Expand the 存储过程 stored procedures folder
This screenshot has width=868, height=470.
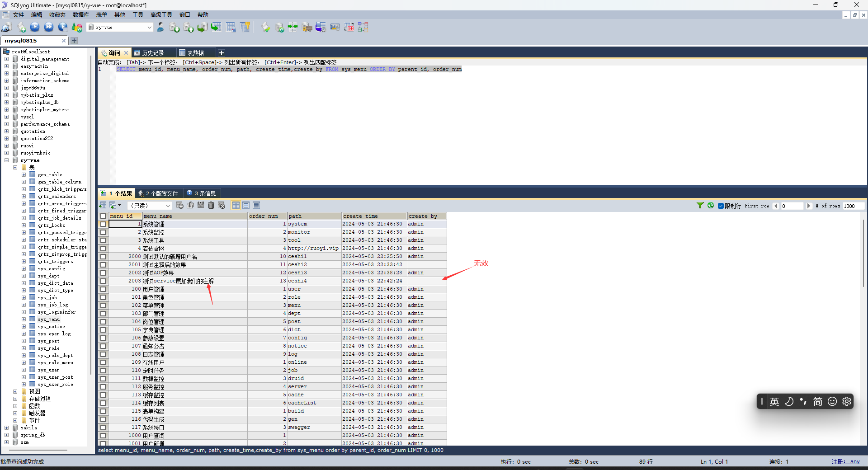(x=15, y=399)
